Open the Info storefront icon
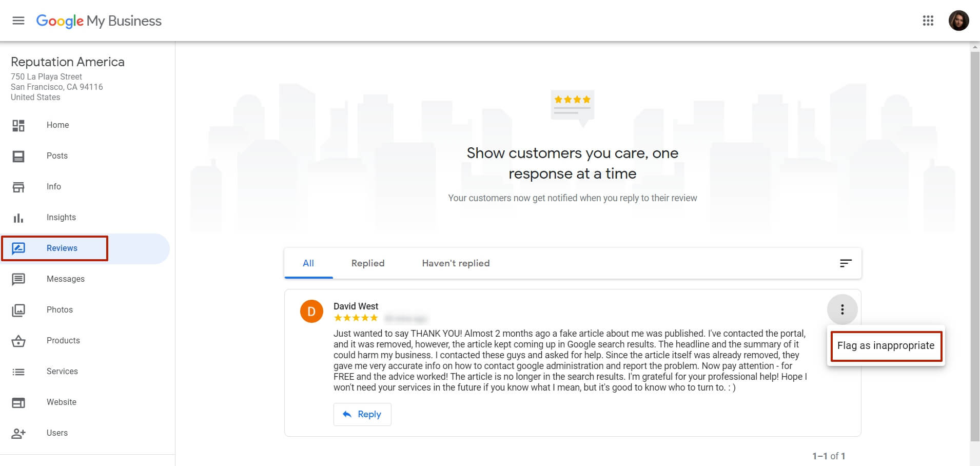Image resolution: width=980 pixels, height=466 pixels. (18, 187)
